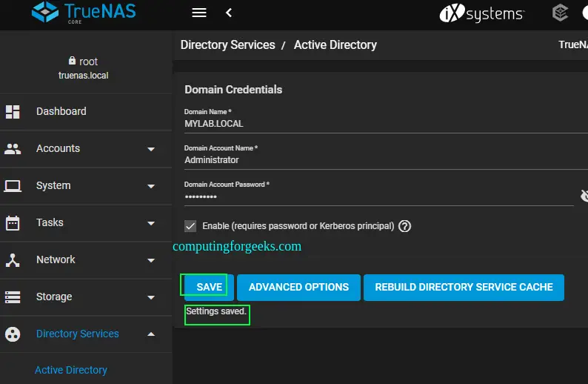
Task: Open the Tasks menu item
Action: (x=86, y=223)
